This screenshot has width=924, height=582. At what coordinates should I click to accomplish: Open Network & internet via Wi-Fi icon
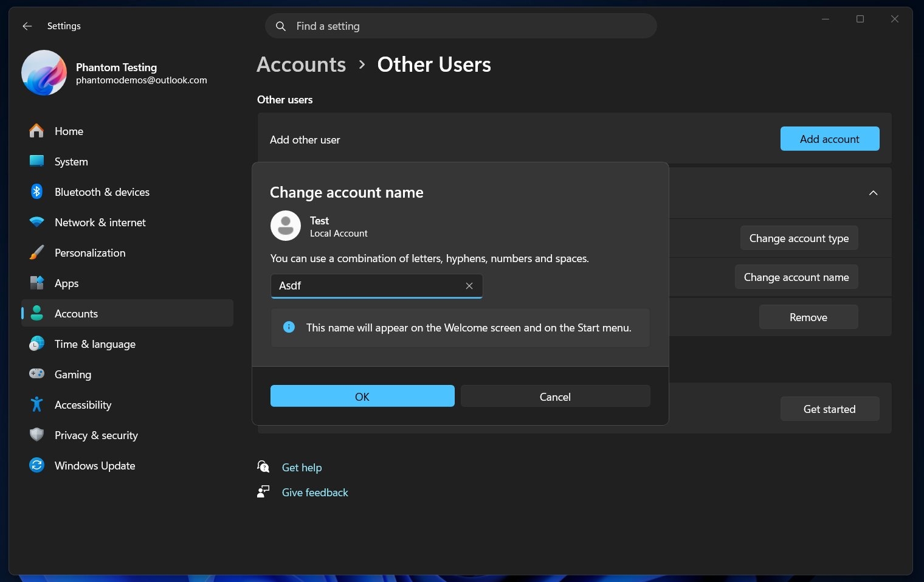pyautogui.click(x=36, y=223)
